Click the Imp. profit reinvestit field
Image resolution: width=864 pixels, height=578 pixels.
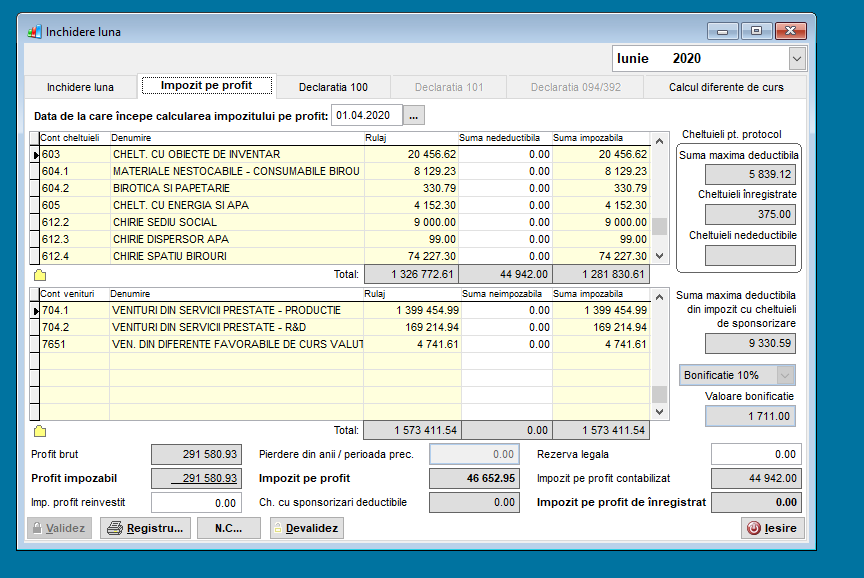(196, 503)
